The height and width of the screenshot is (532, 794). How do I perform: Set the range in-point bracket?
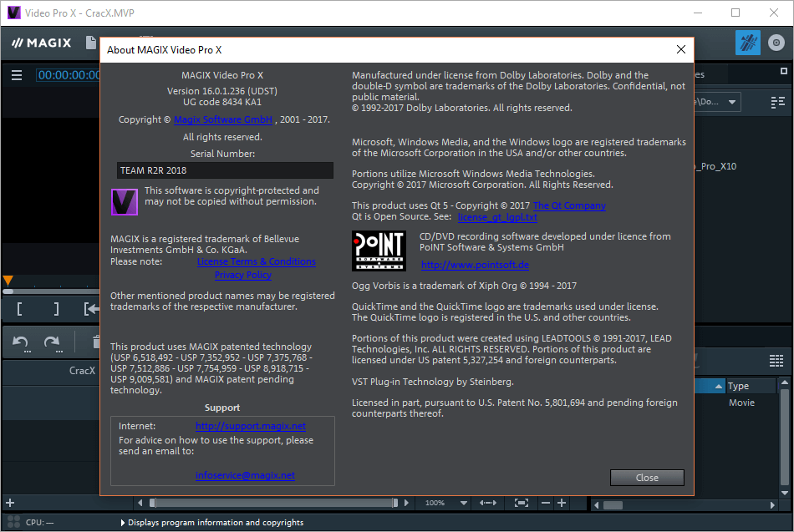tap(19, 308)
